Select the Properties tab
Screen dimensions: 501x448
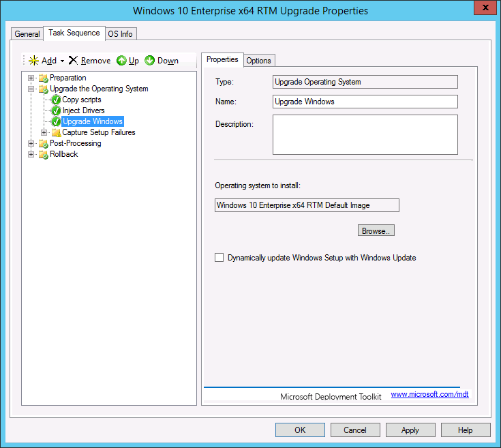tap(222, 59)
